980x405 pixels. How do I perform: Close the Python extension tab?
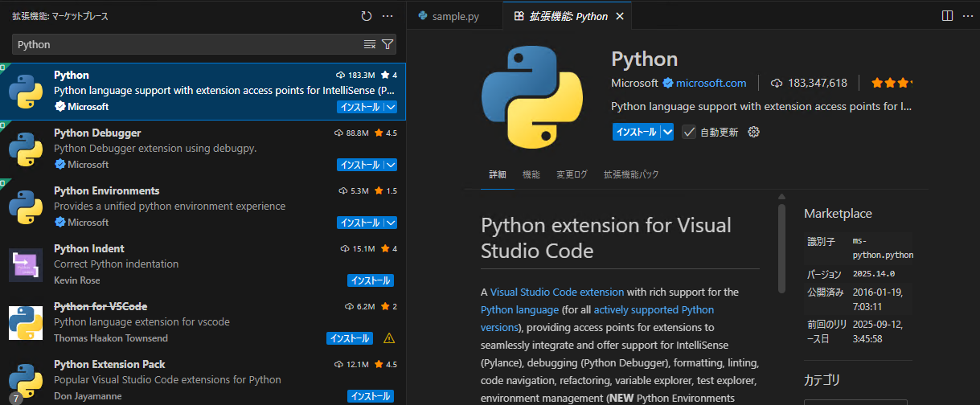coord(618,16)
